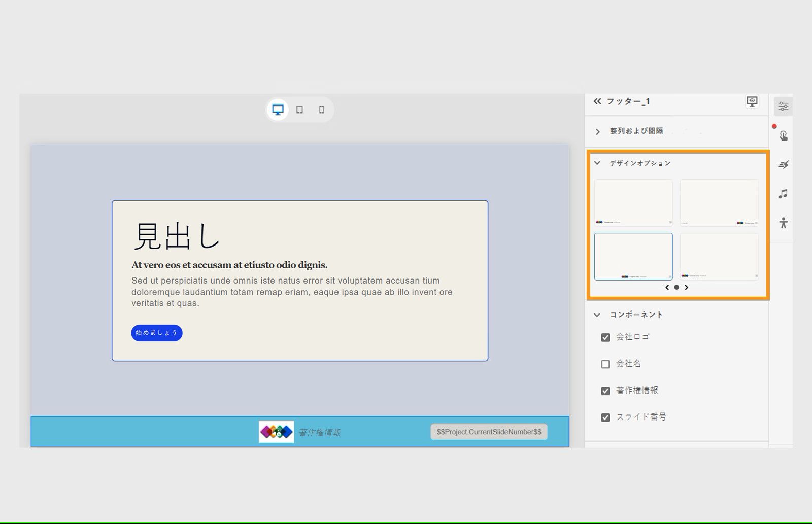
Task: Select the 見出し heading text
Action: click(x=177, y=236)
